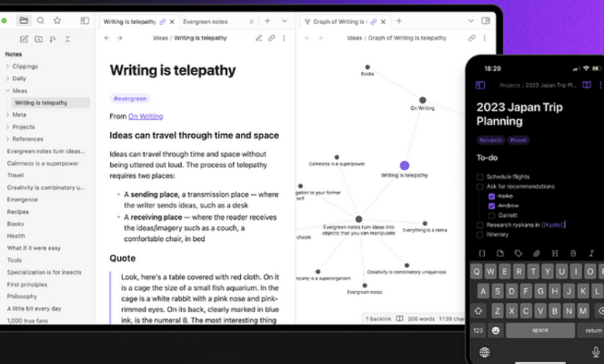Image resolution: width=604 pixels, height=364 pixels.
Task: Click link icon in graph pane header
Action: pyautogui.click(x=472, y=38)
